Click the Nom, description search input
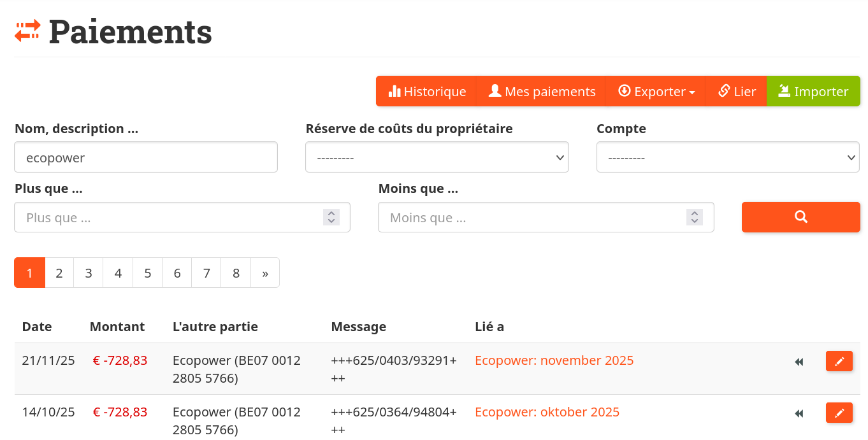The height and width of the screenshot is (440, 868). click(x=146, y=157)
